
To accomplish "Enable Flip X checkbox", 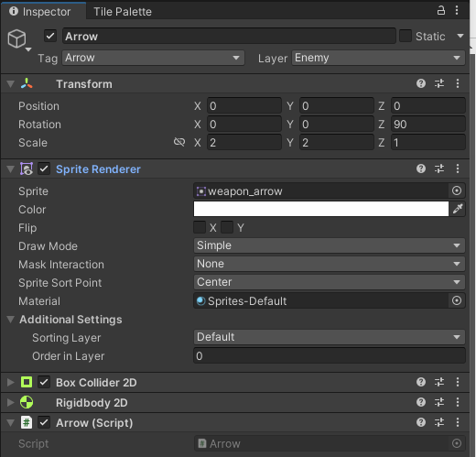I will coord(200,227).
